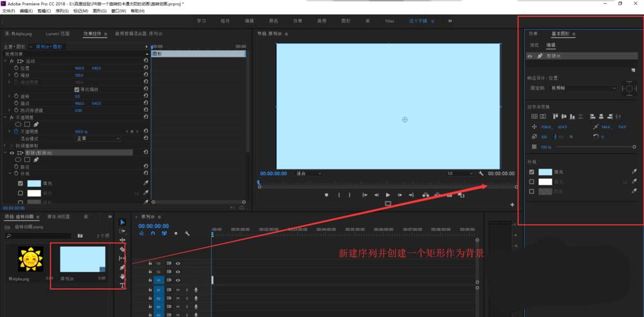644x317 pixels.
Task: Click fill color swatch in Essential Graphics
Action: tap(545, 172)
